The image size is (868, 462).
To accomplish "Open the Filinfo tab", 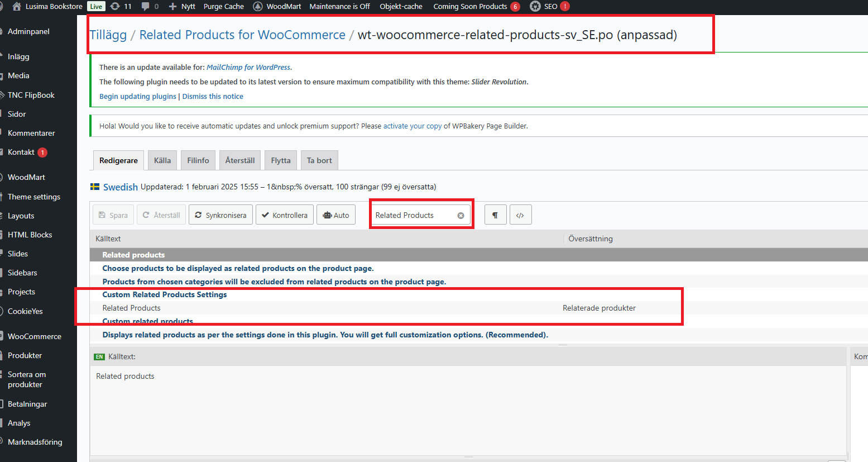I will point(198,160).
